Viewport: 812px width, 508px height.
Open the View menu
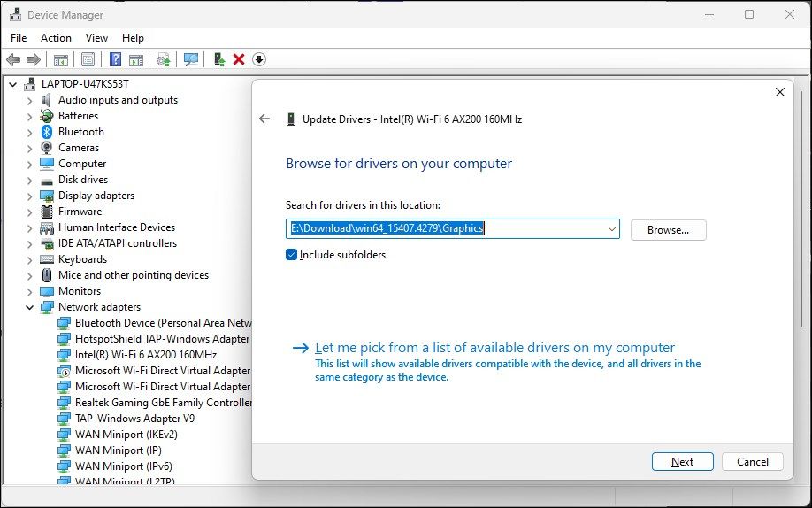tap(96, 38)
